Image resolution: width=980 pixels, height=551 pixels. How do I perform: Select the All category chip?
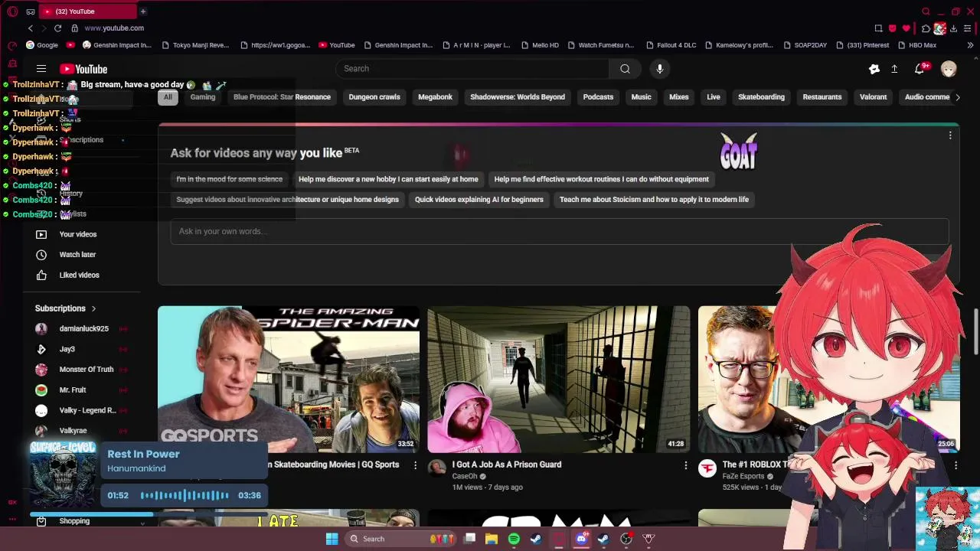coord(168,97)
